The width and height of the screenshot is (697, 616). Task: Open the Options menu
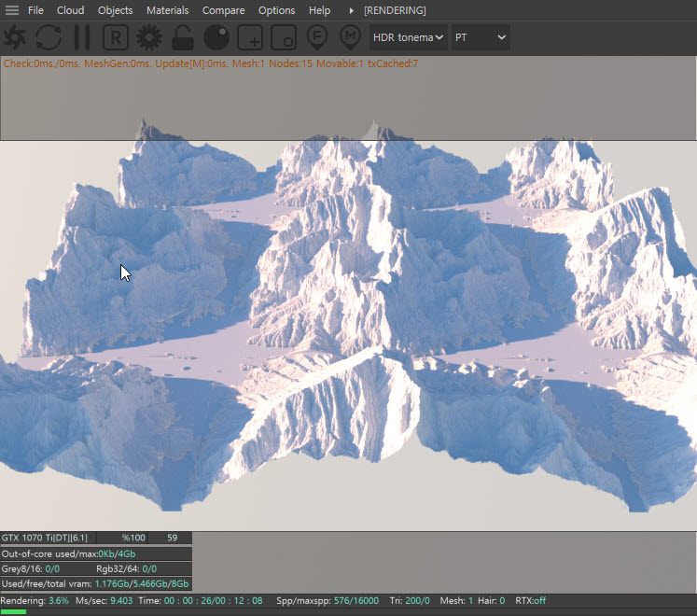pyautogui.click(x=276, y=10)
